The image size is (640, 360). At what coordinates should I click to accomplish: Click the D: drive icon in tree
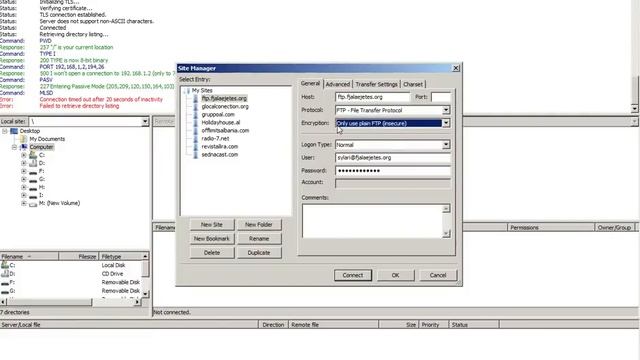pos(33,163)
